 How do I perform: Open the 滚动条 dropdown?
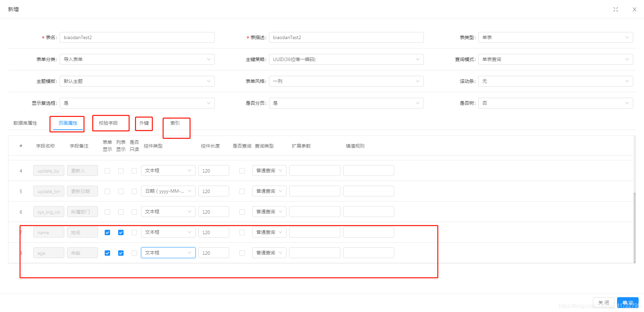(x=555, y=81)
